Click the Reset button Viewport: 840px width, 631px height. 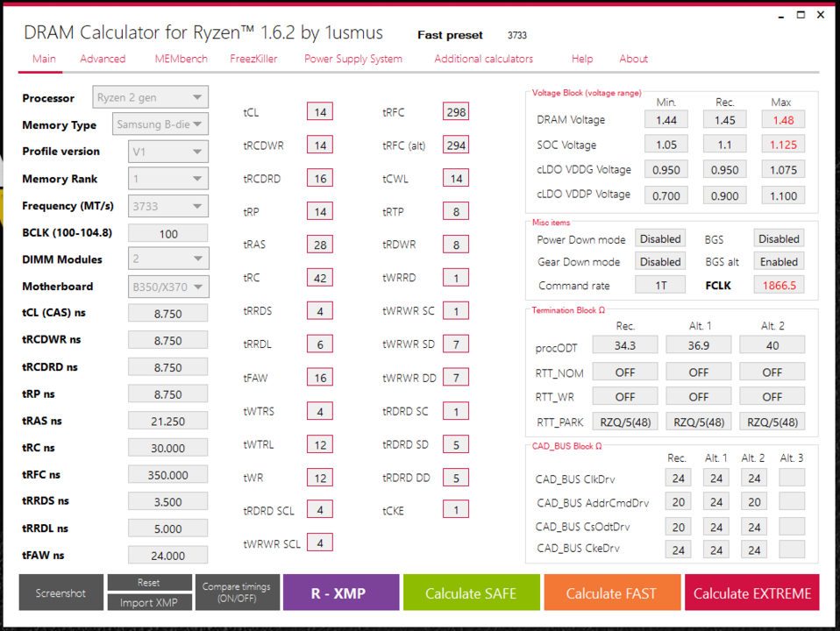coord(149,582)
